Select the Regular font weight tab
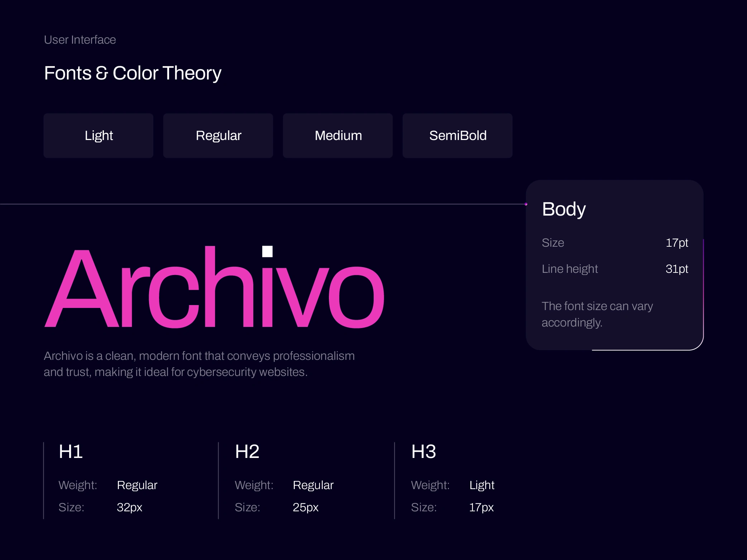Viewport: 747px width, 560px height. (x=218, y=136)
